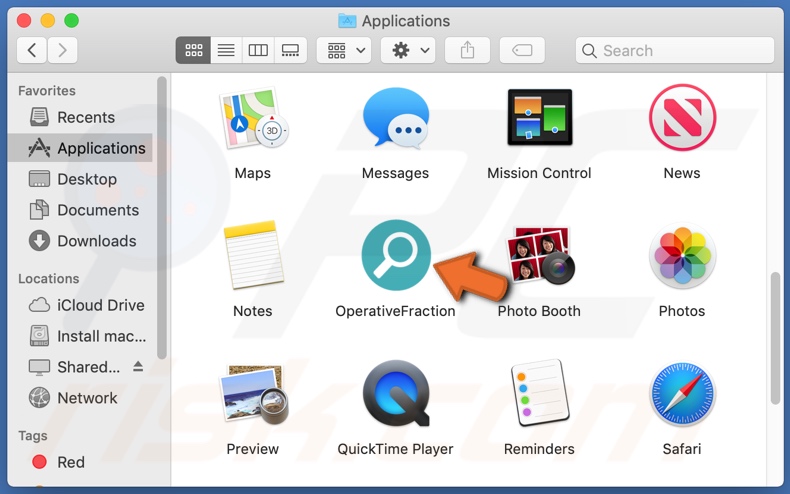The width and height of the screenshot is (790, 494).
Task: Select the Notes application icon
Action: pyautogui.click(x=253, y=255)
